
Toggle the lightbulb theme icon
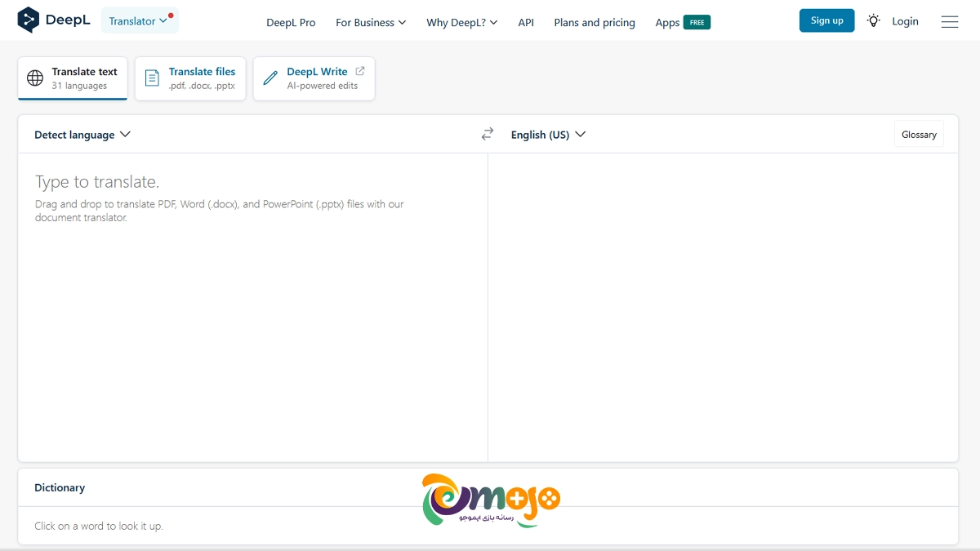click(x=874, y=21)
